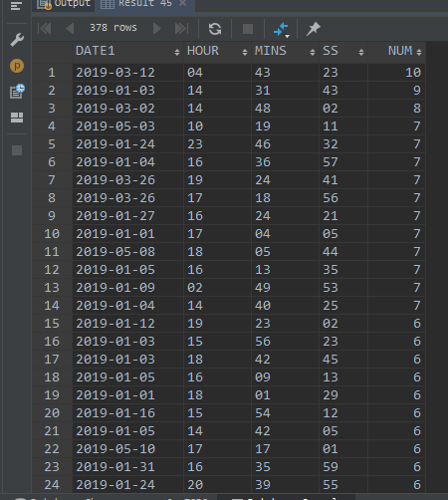Select date cell 2019-03-02
The height and width of the screenshot is (500, 448).
[x=127, y=109]
